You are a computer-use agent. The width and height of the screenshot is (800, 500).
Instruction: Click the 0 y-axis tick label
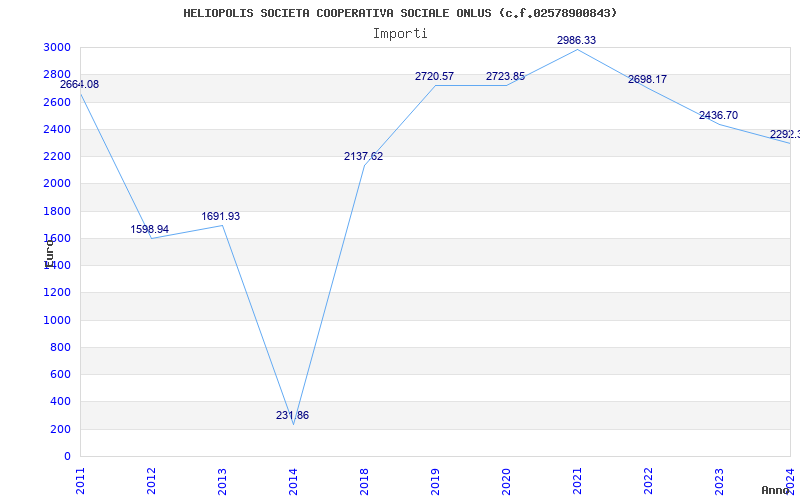(67, 457)
